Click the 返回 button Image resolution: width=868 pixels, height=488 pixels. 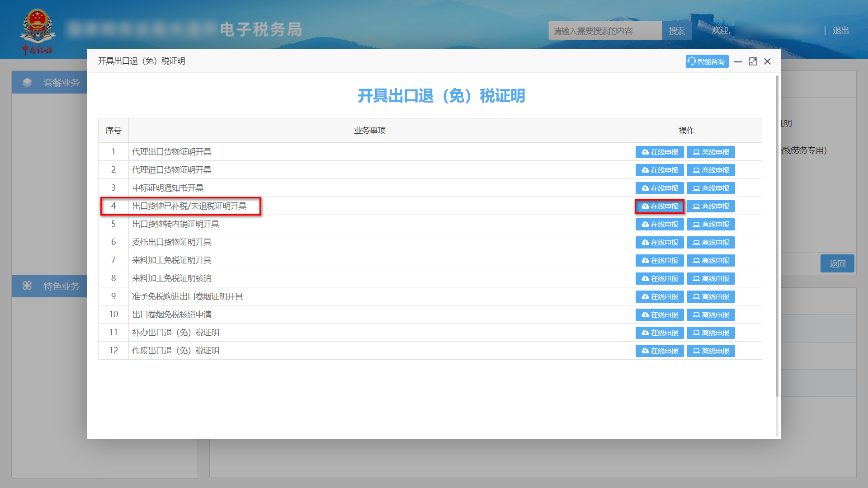coord(837,263)
